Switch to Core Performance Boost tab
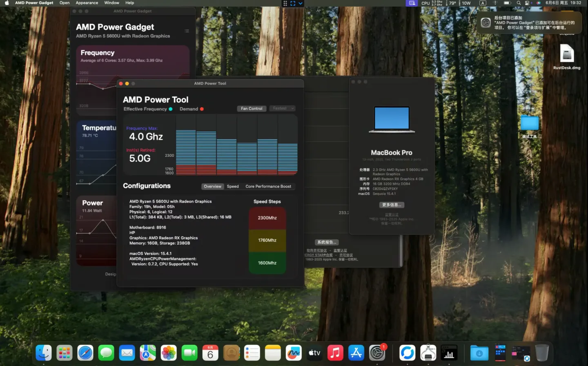The height and width of the screenshot is (366, 588). pos(268,186)
